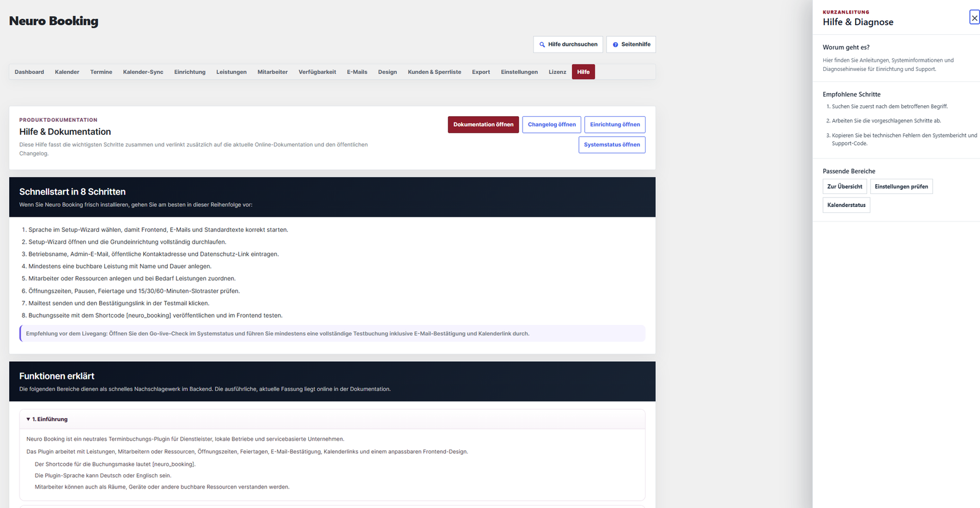Switch to the Kalender tab
Viewport: 980px width, 508px height.
coord(67,72)
